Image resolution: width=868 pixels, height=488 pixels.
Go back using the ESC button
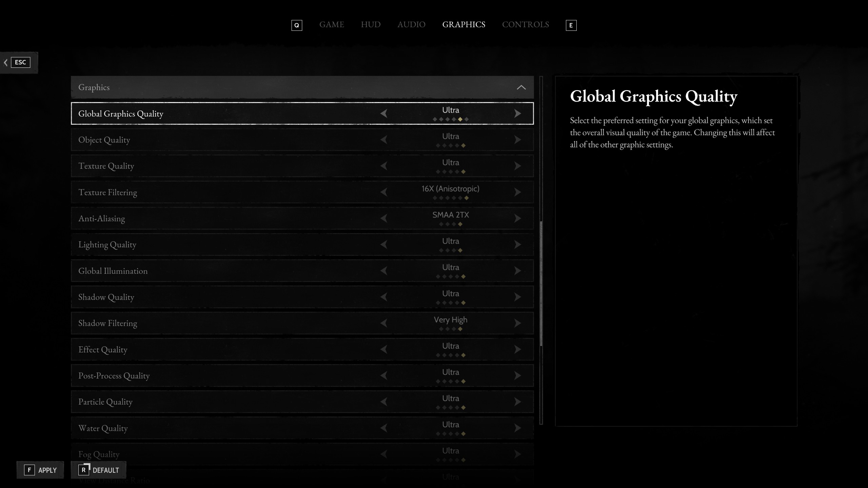pos(20,62)
